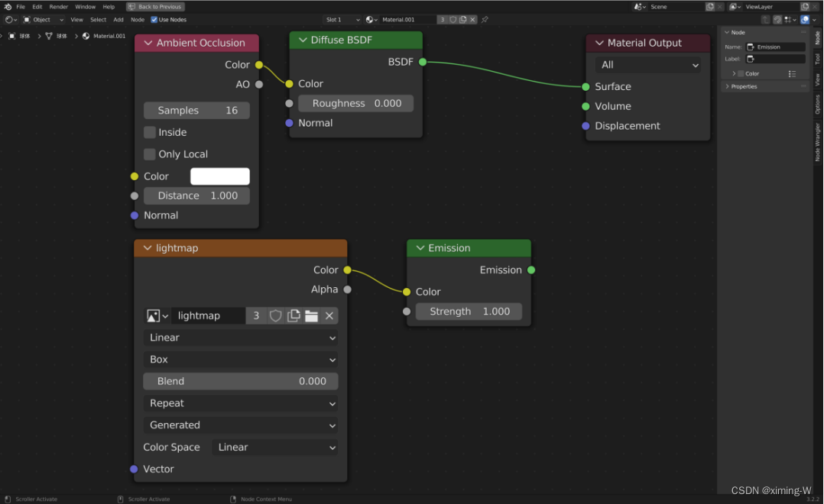Enable the Inside option on Ambient Occlusion
824x504 pixels.
pyautogui.click(x=150, y=132)
